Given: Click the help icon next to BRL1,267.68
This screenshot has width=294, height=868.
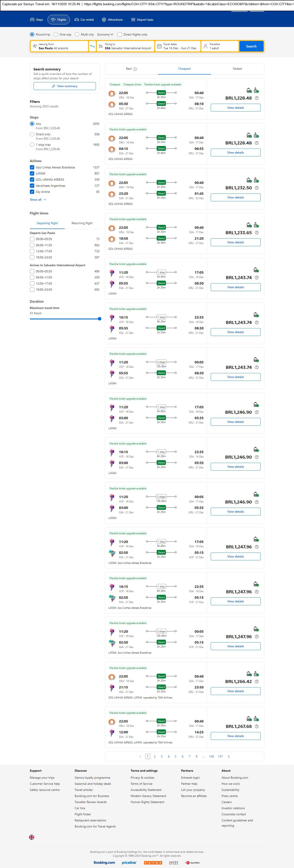Looking at the screenshot, I should point(257,726).
